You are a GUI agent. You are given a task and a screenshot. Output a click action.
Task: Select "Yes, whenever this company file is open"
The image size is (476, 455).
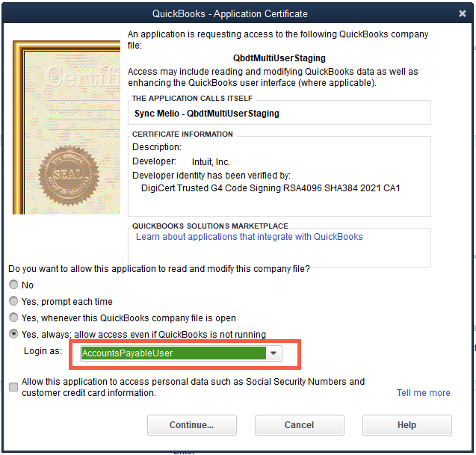click(13, 318)
